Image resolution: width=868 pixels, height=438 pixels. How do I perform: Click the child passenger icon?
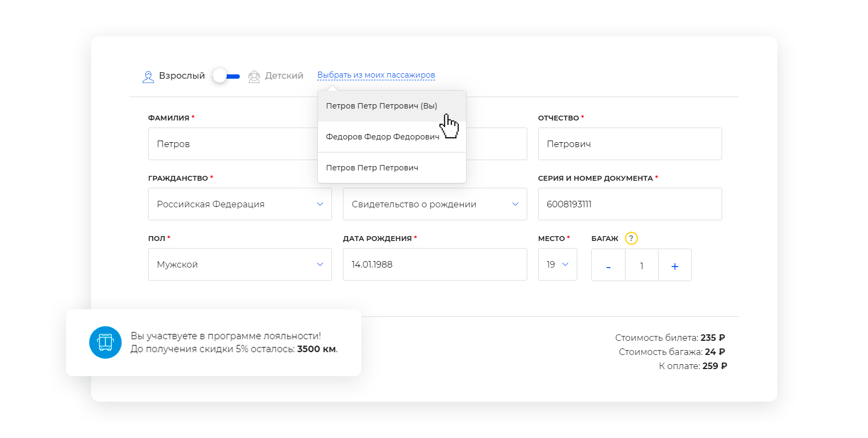254,77
